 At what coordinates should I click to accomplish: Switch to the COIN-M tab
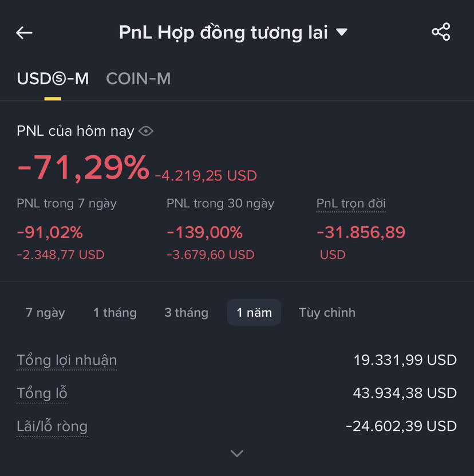[x=139, y=78]
